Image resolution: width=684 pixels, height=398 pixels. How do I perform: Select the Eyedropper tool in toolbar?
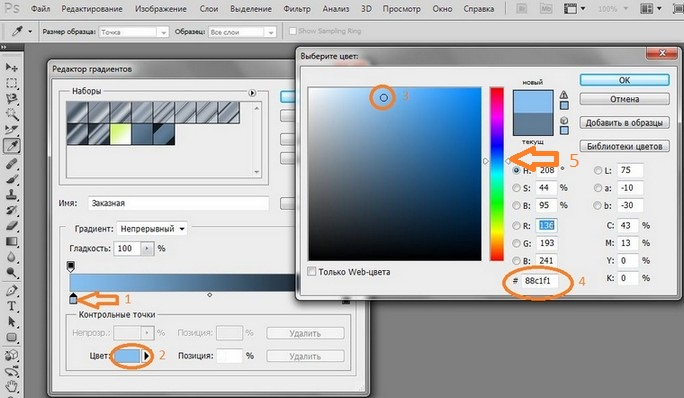12,145
